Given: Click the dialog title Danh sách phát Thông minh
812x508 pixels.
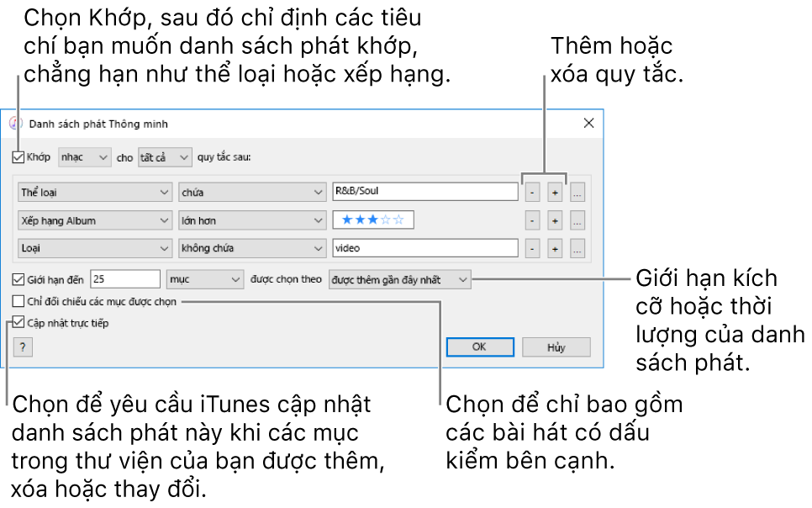Looking at the screenshot, I should [98, 124].
